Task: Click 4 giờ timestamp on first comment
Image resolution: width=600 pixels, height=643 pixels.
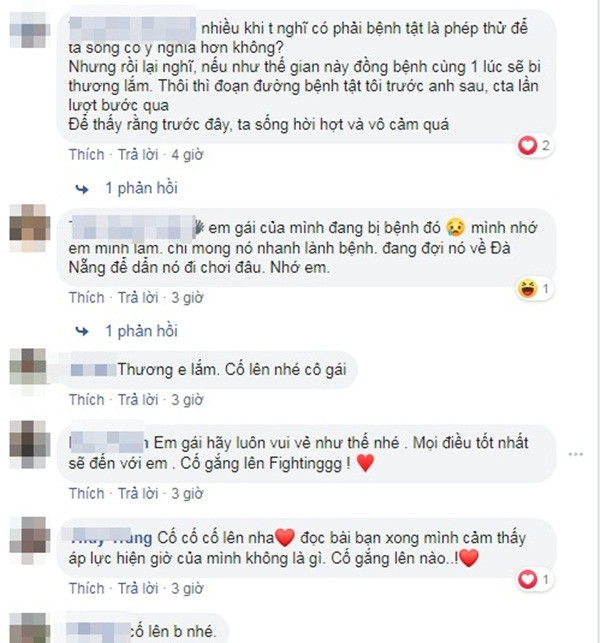Action: coord(187,155)
